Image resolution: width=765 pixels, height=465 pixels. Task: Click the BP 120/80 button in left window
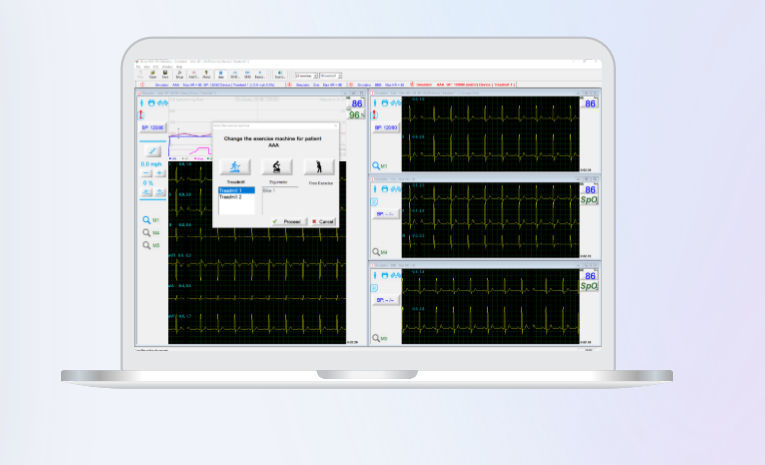152,128
